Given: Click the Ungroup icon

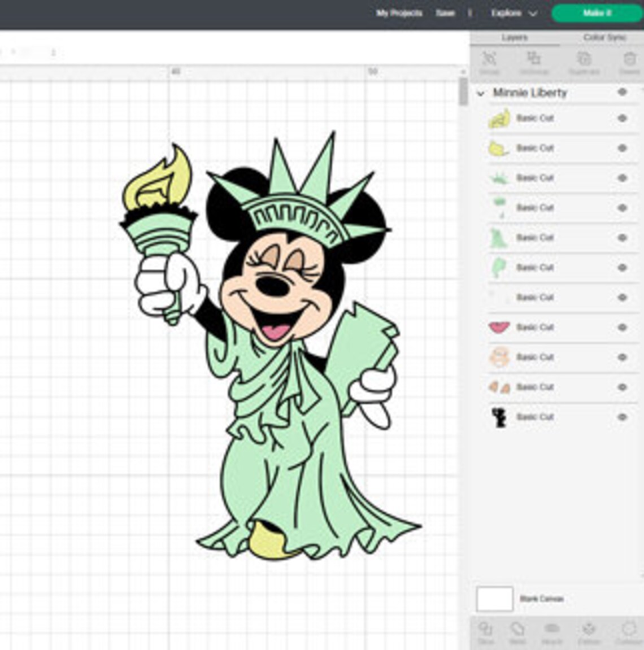Looking at the screenshot, I should (534, 62).
